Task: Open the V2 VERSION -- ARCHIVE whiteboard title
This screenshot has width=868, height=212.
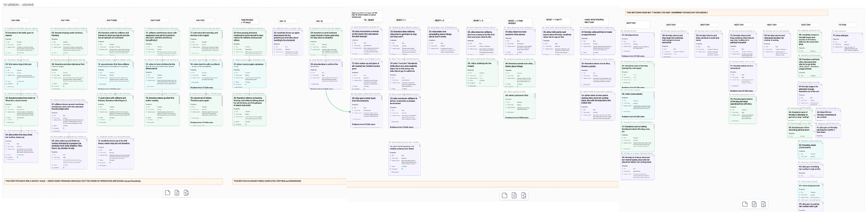Action: pos(19,4)
